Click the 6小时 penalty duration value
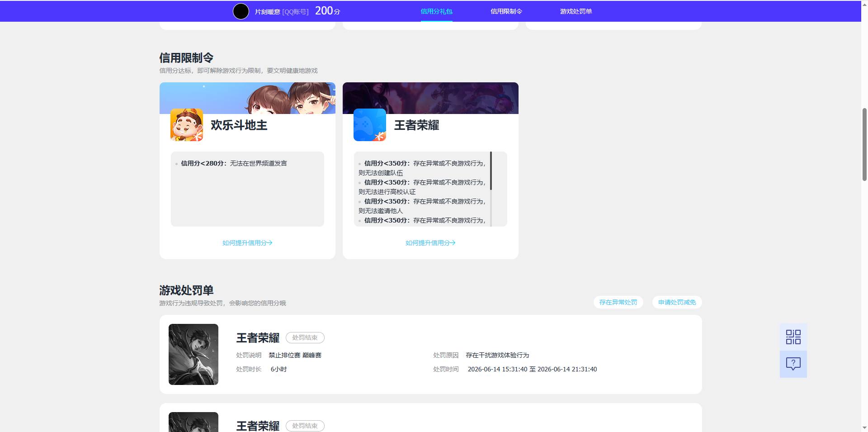The image size is (868, 432). click(x=278, y=369)
